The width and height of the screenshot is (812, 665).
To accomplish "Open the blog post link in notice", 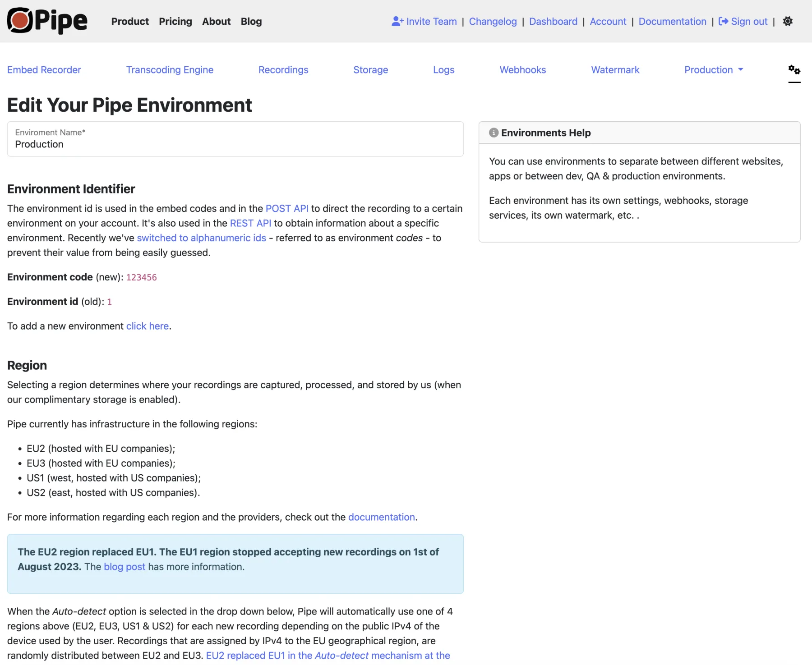I will (125, 567).
